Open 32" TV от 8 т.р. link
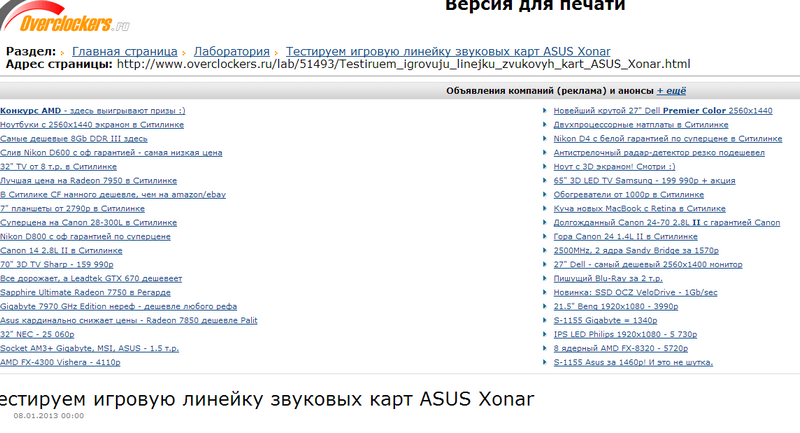Viewport: 800px width, 433px height. [58, 167]
